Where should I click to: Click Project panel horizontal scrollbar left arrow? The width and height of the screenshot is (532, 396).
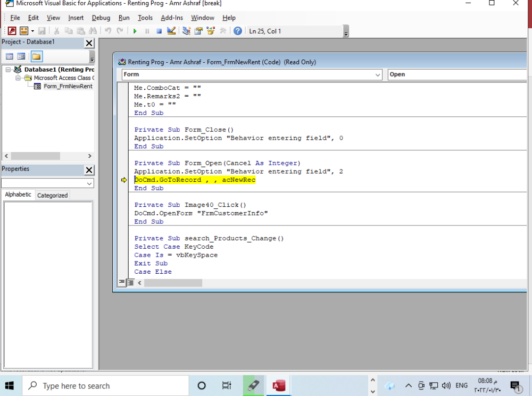pyautogui.click(x=6, y=156)
